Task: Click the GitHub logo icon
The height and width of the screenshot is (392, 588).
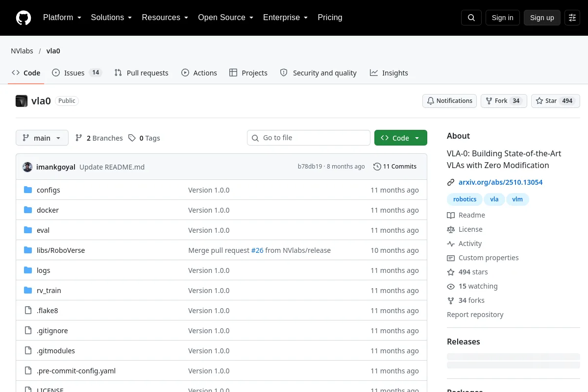Action: coord(24,18)
